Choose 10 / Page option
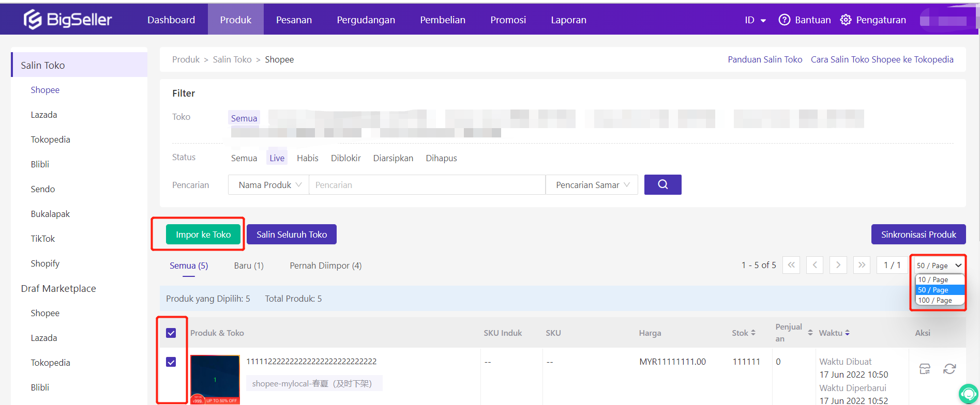The width and height of the screenshot is (980, 405). [x=940, y=279]
